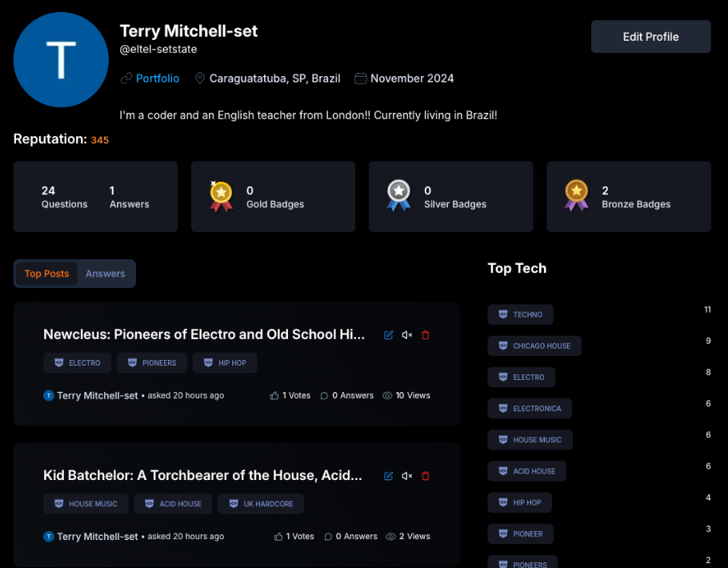Viewport: 728px width, 568px height.
Task: Click the 2 Views text on Kid Batchelor post
Action: pos(414,537)
